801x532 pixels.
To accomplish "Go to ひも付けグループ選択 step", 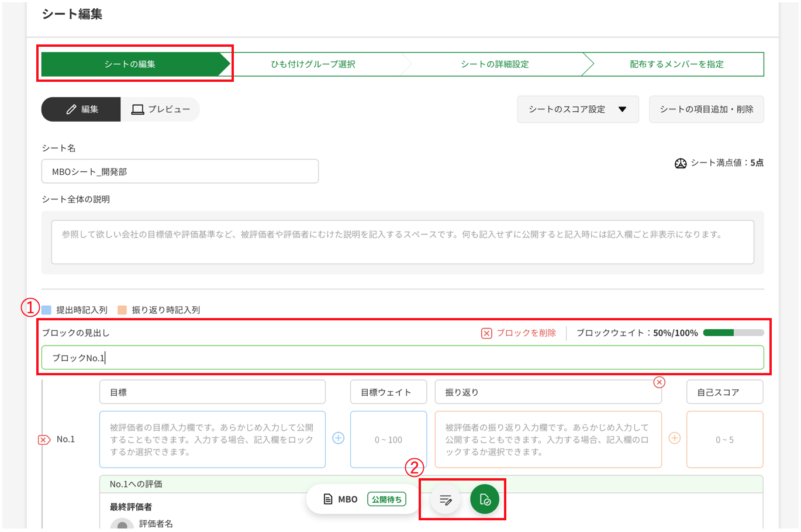I will click(313, 64).
